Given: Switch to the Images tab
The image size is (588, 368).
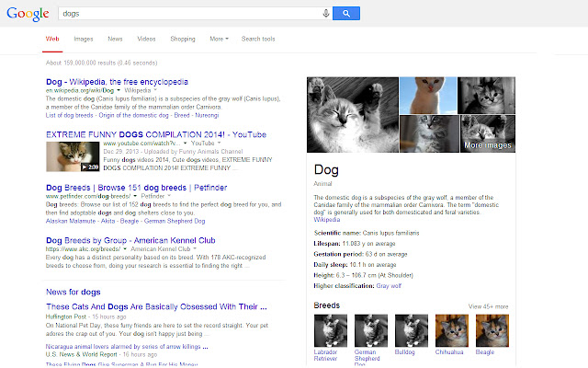Looking at the screenshot, I should pos(84,39).
